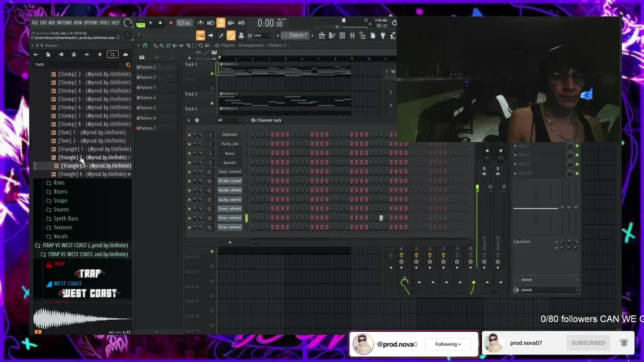Mute the Xpand!2 channel LED
The width and height of the screenshot is (644, 362).
point(189,162)
